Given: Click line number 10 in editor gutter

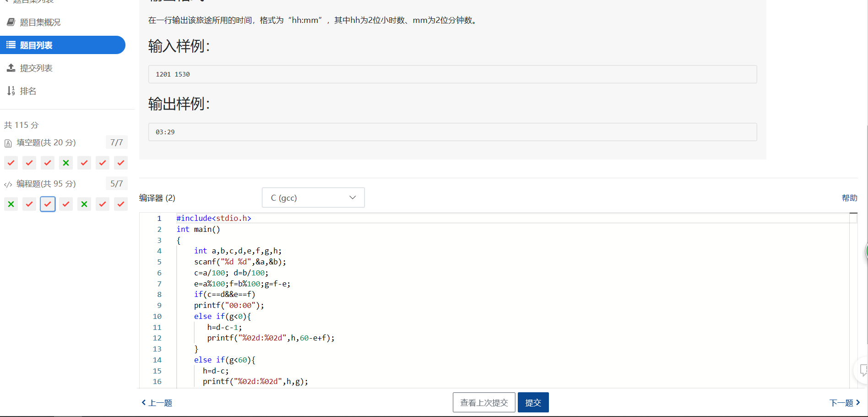Looking at the screenshot, I should click(157, 316).
